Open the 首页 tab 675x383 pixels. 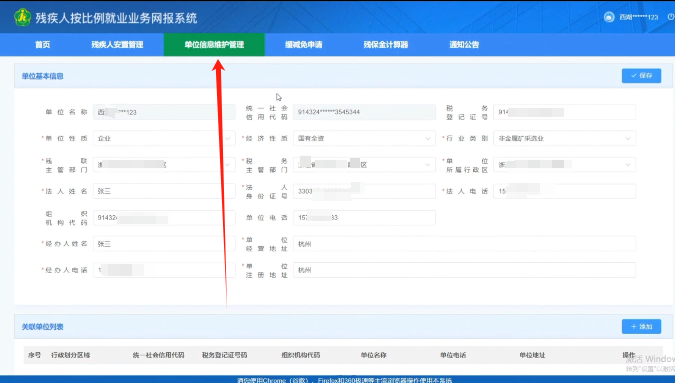43,45
